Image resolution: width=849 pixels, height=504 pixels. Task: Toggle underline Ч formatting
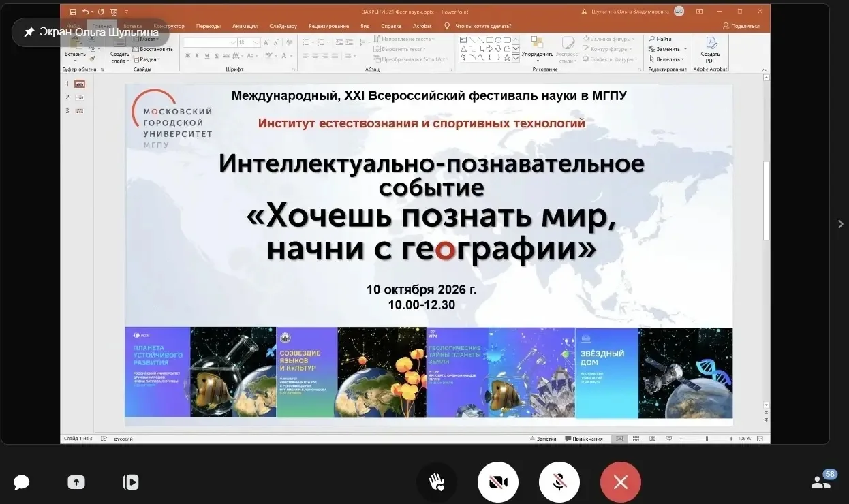coord(206,56)
